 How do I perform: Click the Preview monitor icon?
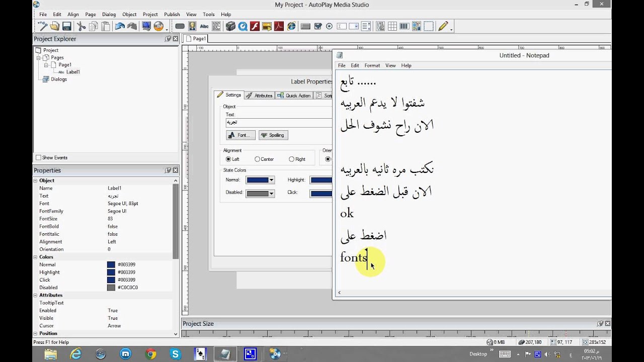coord(146,26)
